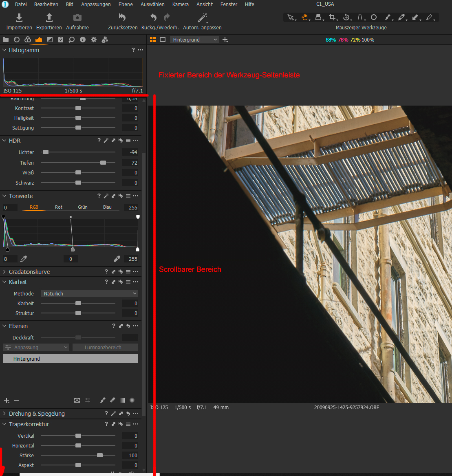Image resolution: width=452 pixels, height=476 pixels.
Task: Select the Hintergrund layer row in Ebenen
Action: tap(71, 359)
